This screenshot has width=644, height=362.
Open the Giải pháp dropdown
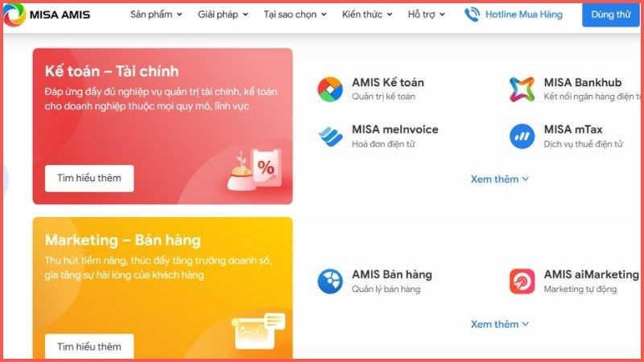[223, 14]
